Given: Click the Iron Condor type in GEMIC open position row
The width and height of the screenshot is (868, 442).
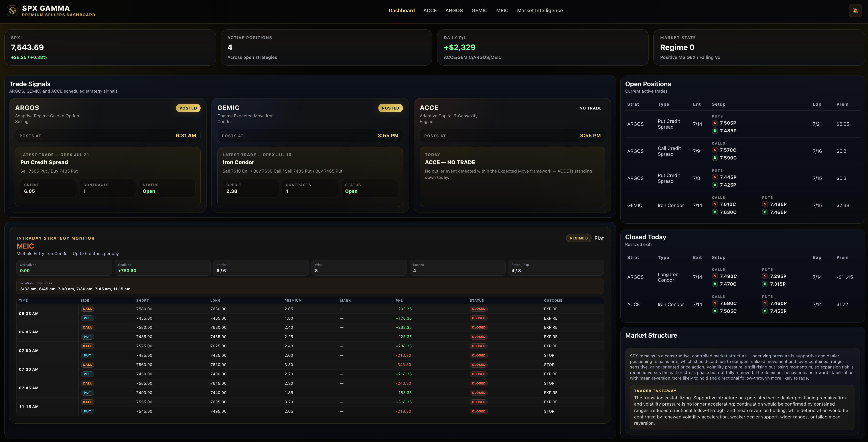Looking at the screenshot, I should 671,205.
